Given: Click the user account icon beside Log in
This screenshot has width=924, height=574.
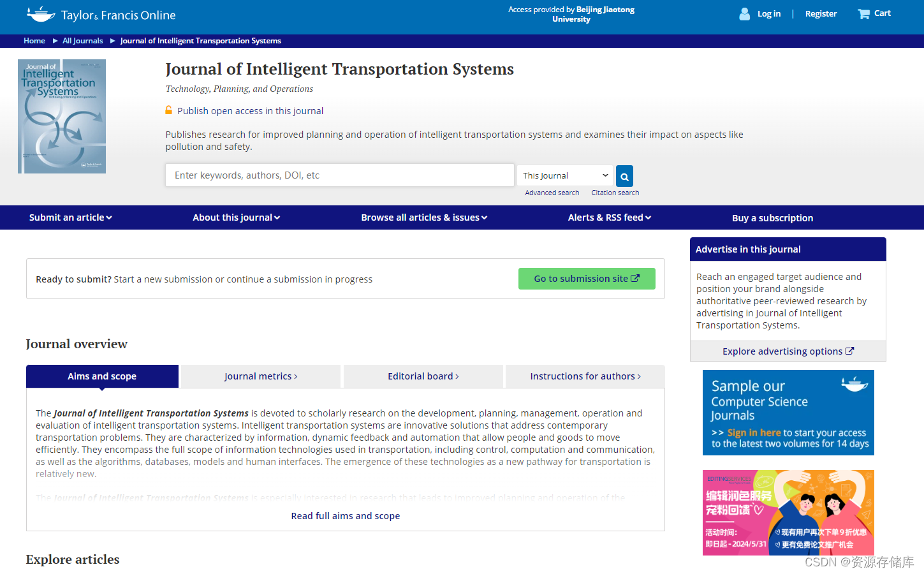Looking at the screenshot, I should 744,13.
